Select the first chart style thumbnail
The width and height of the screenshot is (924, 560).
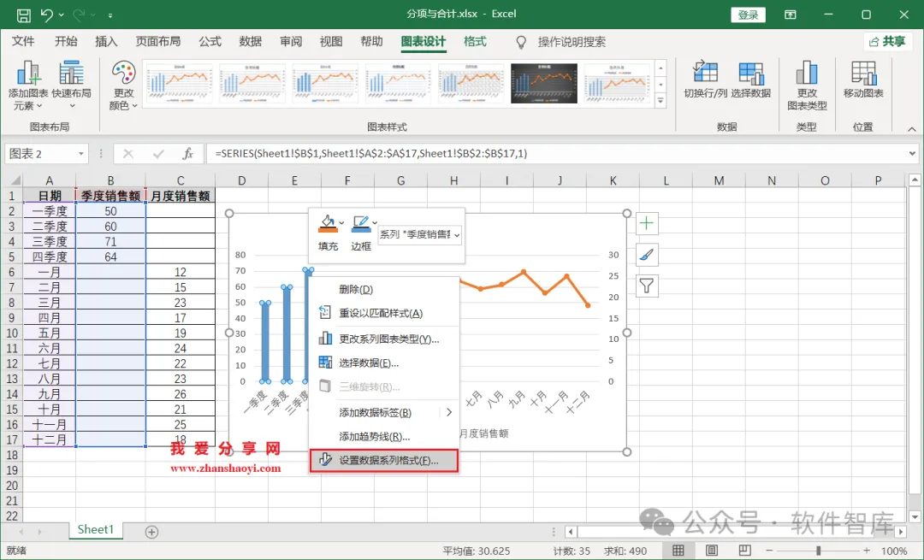(x=179, y=84)
